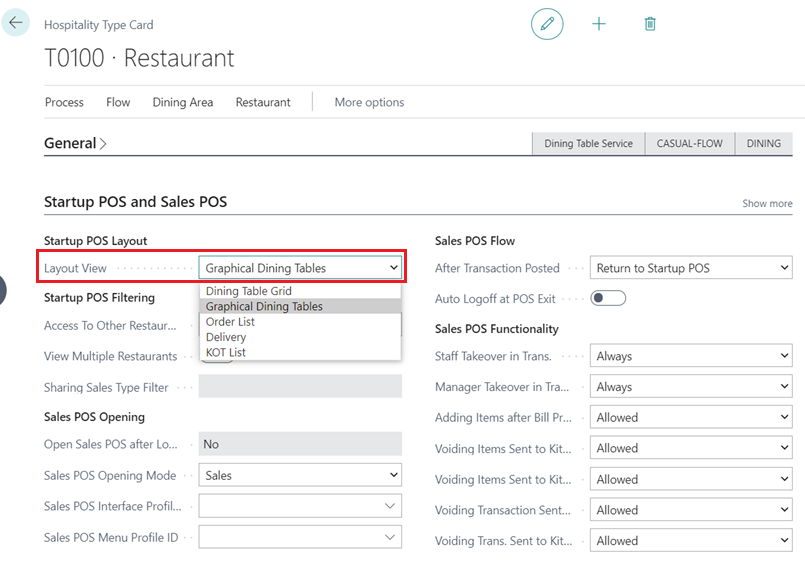Screen dimensions: 805x572
Task: Toggle Auto Logoff at POS Exit switch
Action: click(x=608, y=298)
